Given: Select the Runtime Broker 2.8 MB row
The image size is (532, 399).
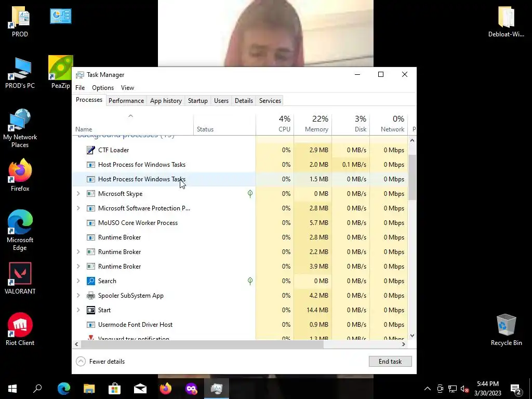Looking at the screenshot, I should click(x=240, y=237).
